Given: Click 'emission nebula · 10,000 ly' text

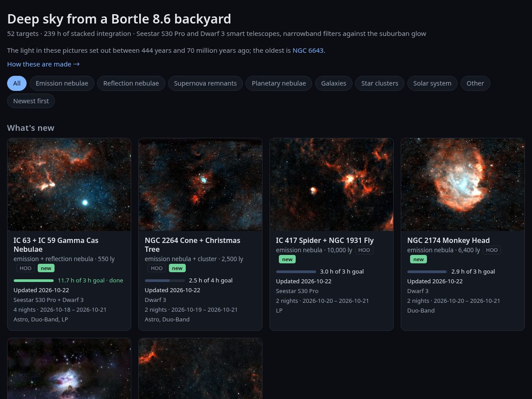Looking at the screenshot, I should 314,250.
